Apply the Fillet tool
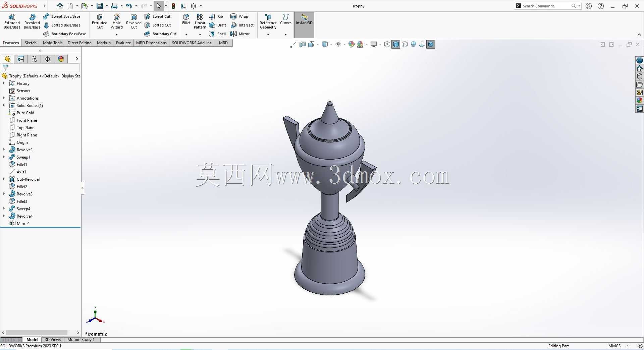 tap(186, 19)
